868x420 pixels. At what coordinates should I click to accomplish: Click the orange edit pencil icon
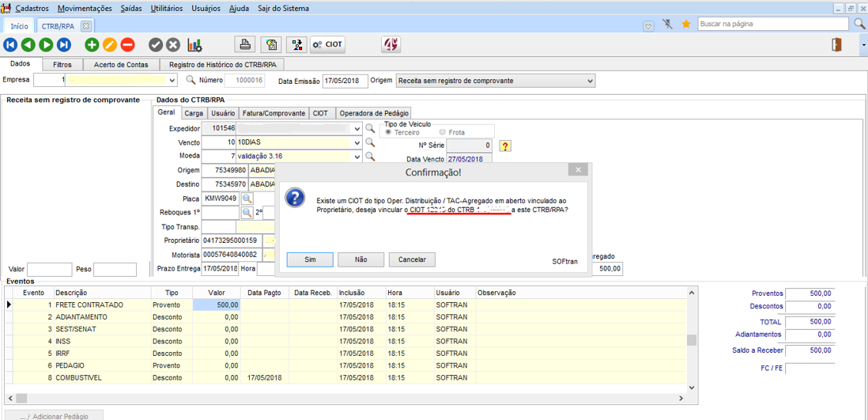pyautogui.click(x=110, y=45)
